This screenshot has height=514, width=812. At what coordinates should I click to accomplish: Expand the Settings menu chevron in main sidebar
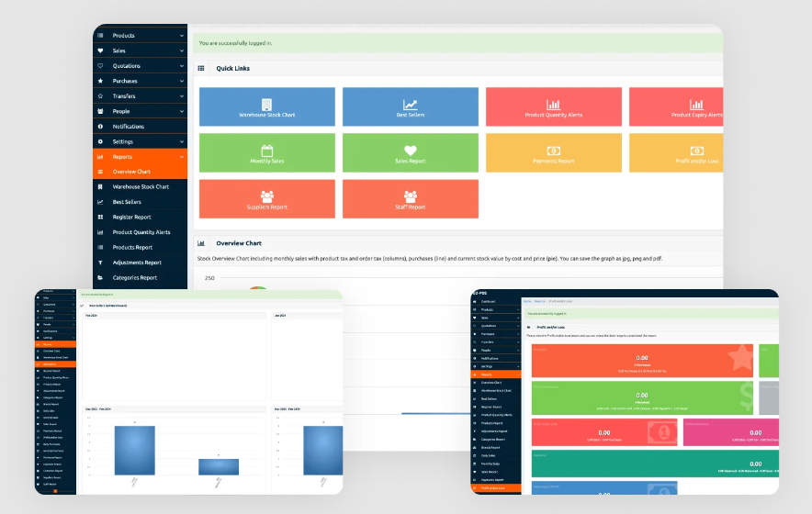[x=182, y=142]
